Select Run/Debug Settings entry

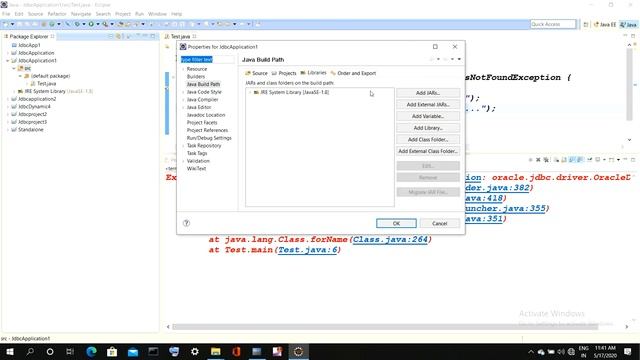click(209, 138)
